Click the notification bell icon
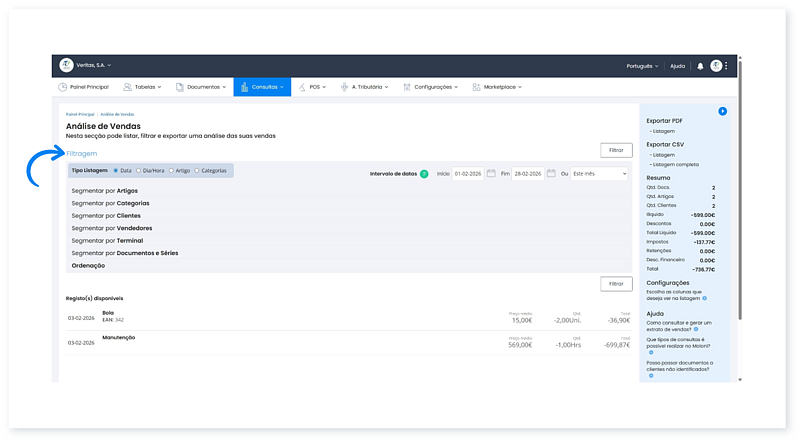800x442 pixels. pos(700,66)
